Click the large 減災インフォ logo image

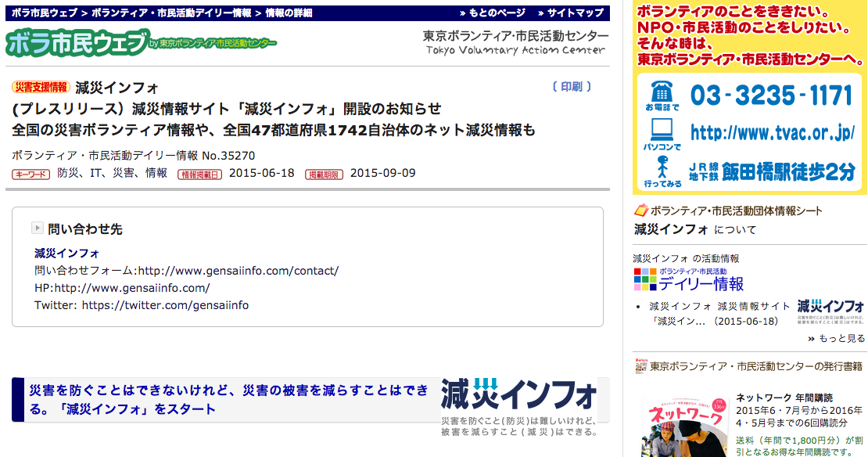(519, 407)
